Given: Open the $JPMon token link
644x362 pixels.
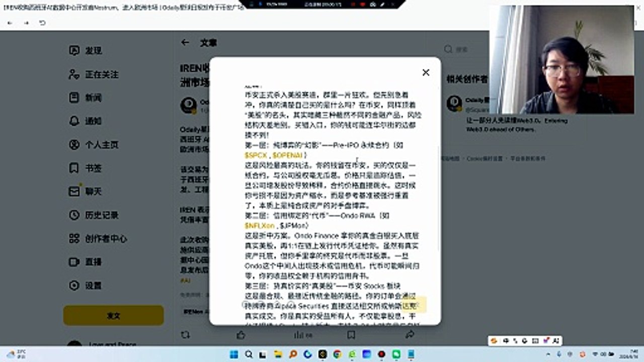Looking at the screenshot, I should coord(293,226).
